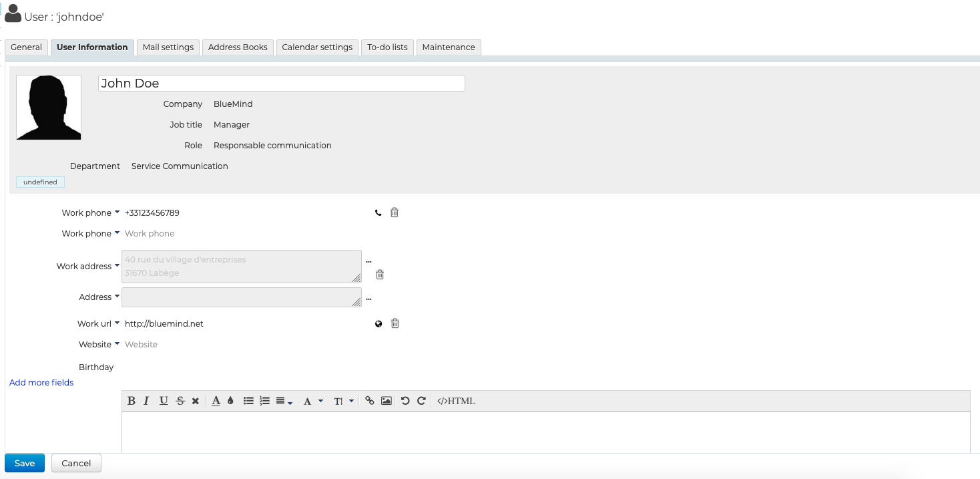Toggle underline formatting in the editor
This screenshot has height=479, width=980.
coord(164,401)
